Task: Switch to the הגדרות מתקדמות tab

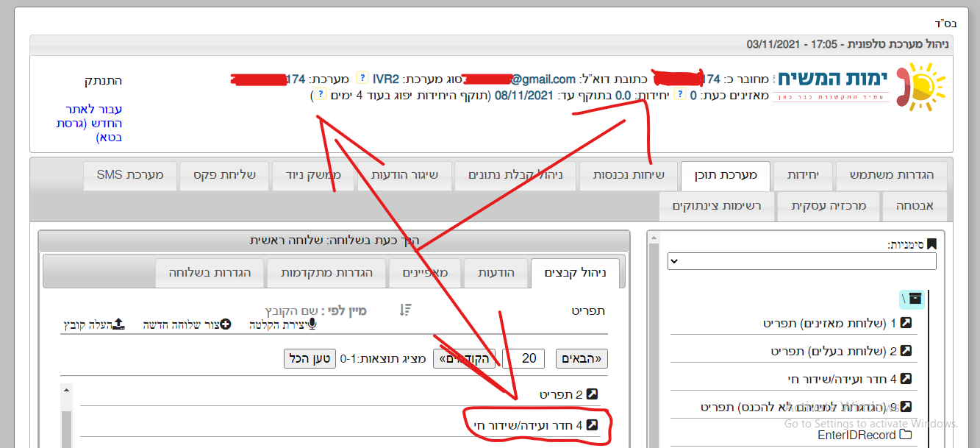Action: (326, 273)
